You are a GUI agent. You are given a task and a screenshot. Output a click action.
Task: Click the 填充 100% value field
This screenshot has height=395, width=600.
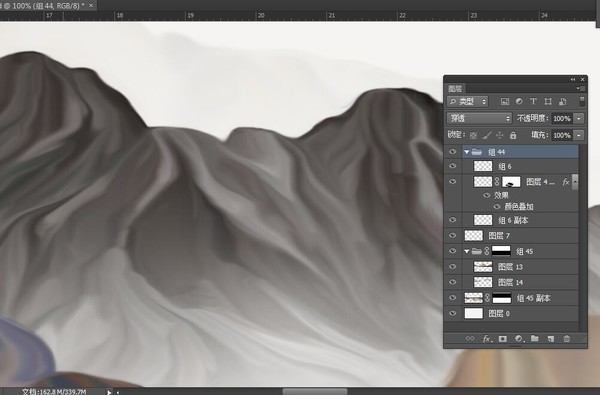562,135
